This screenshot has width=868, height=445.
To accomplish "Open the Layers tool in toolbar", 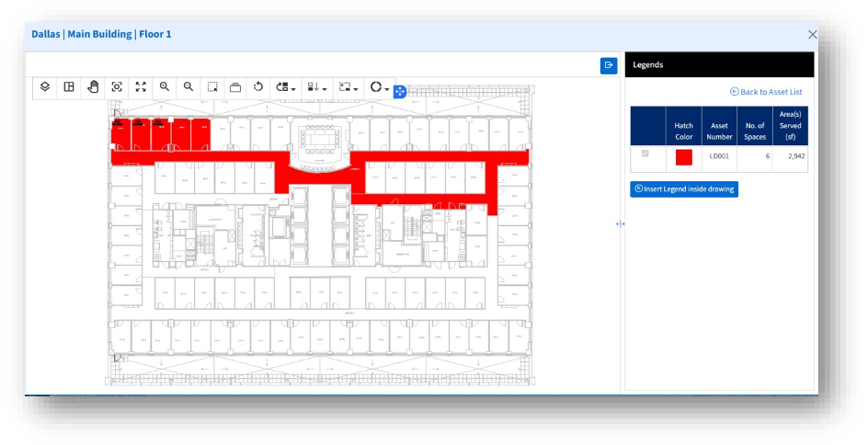I will 45,87.
